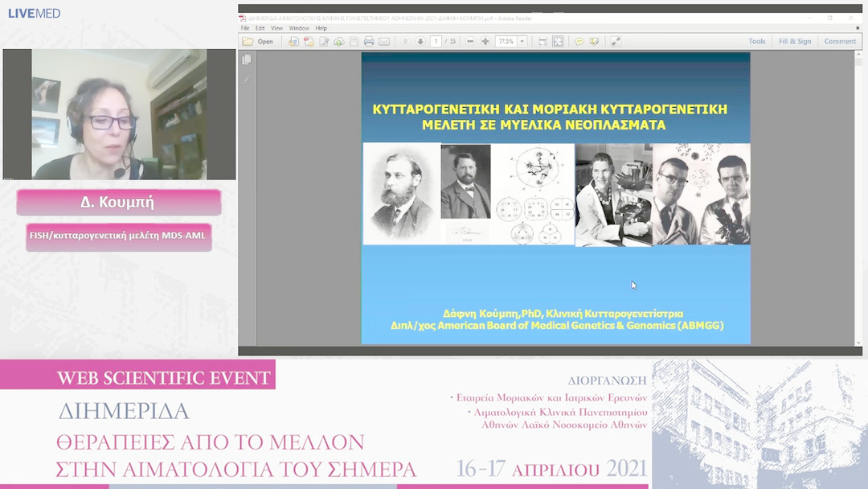The width and height of the screenshot is (868, 489).
Task: Click the Read Mode expand icon
Action: pyautogui.click(x=616, y=42)
